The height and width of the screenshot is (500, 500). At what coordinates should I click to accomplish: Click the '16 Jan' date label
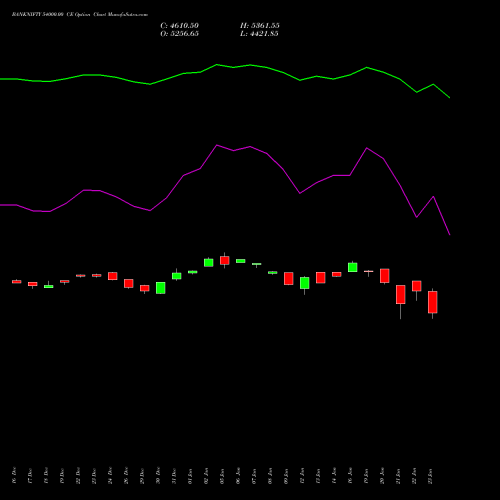pyautogui.click(x=350, y=476)
